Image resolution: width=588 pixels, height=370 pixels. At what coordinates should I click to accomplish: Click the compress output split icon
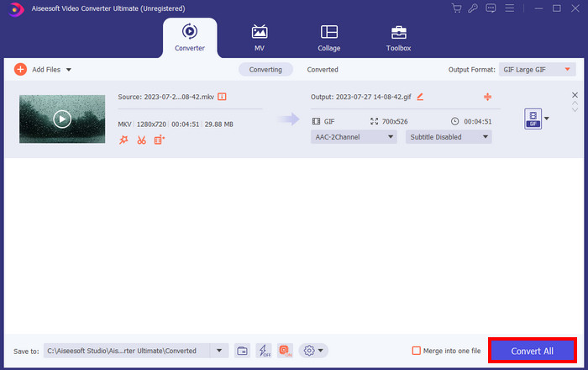[x=487, y=97]
